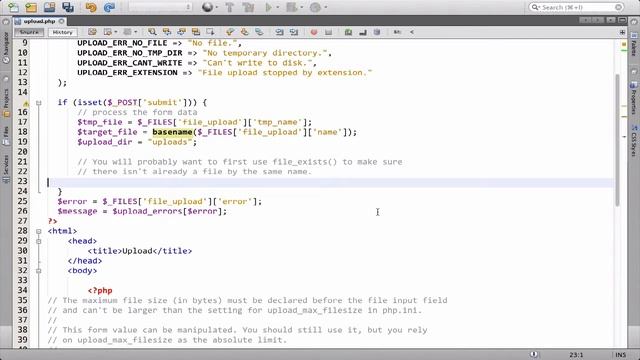Screen dimensions: 640x360
Task: Open the Profile Project dropdown arrow
Action: coord(325,7)
